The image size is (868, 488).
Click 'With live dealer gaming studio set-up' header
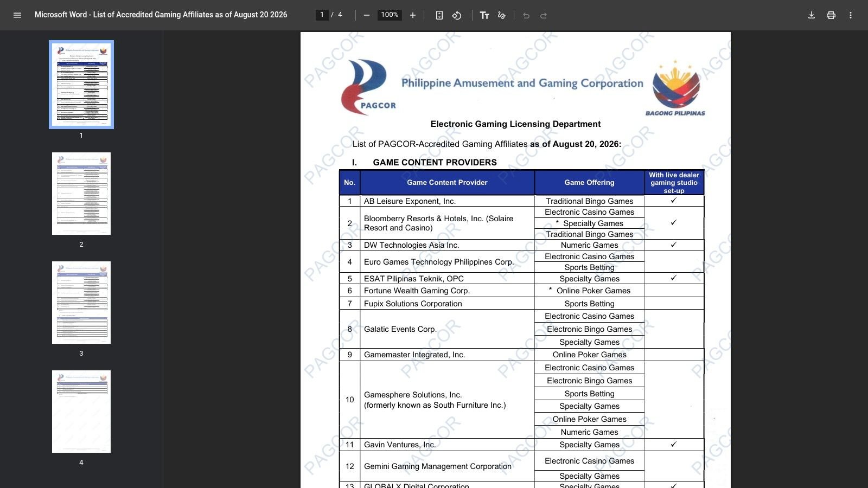(674, 183)
